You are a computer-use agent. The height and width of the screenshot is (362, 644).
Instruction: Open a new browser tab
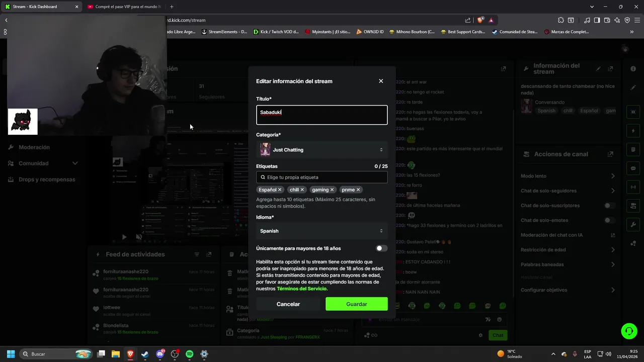coord(172,7)
